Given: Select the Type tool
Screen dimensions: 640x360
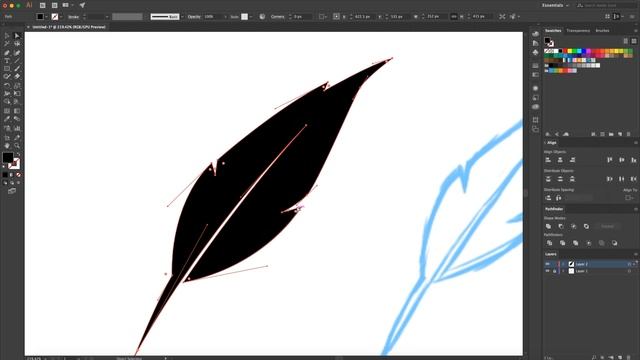Looking at the screenshot, I should tap(7, 61).
